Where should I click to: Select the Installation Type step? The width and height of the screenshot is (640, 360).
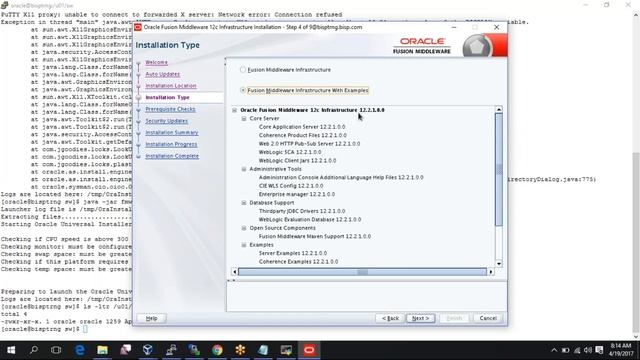click(x=167, y=98)
